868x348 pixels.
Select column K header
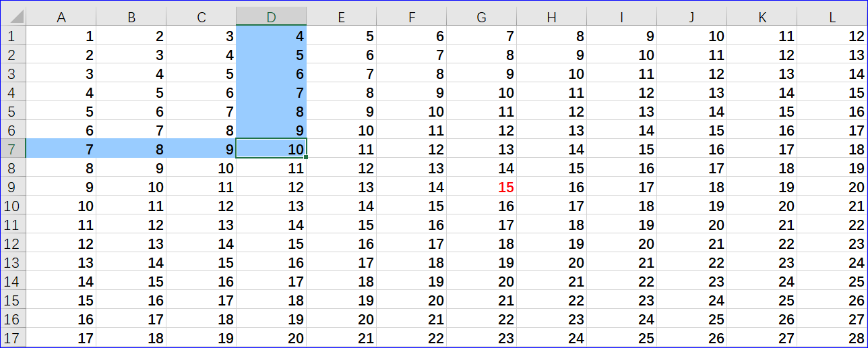pos(762,18)
